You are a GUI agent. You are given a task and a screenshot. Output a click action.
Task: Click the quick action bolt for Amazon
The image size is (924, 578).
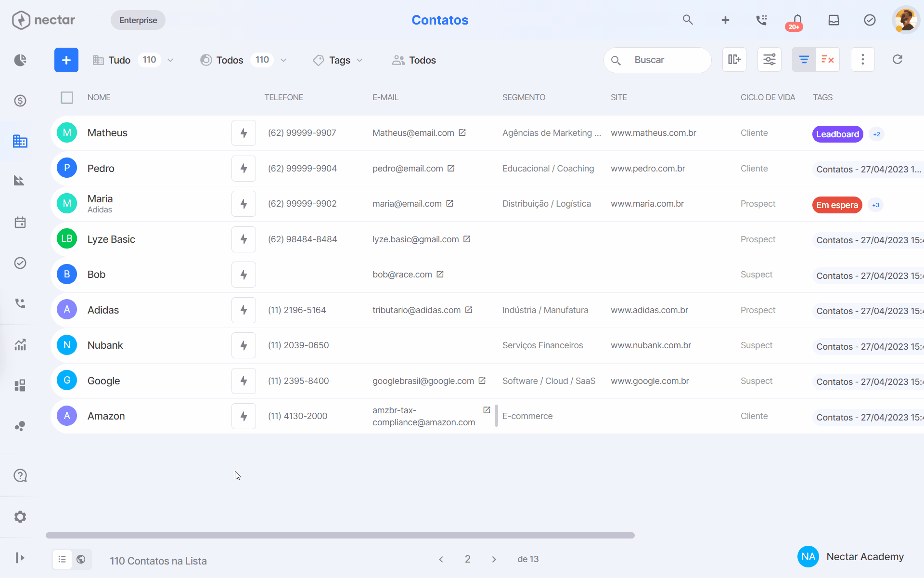(244, 416)
